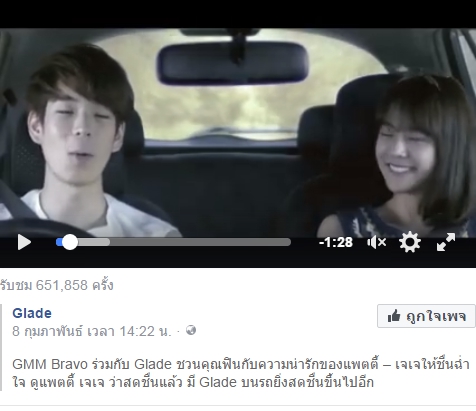This screenshot has height=411, width=476.
Task: Seek to the light gray buffered section of the bar
Action: [x=93, y=242]
